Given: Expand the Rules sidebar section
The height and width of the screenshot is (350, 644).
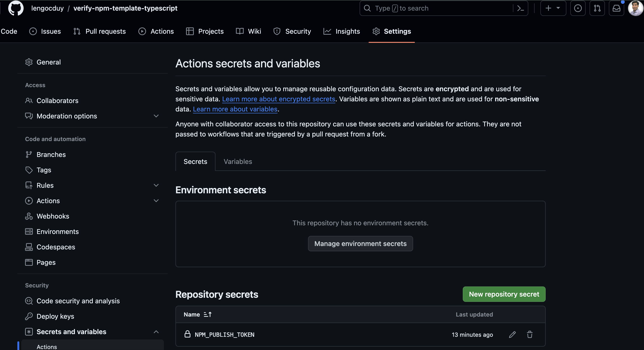Looking at the screenshot, I should click(x=156, y=185).
